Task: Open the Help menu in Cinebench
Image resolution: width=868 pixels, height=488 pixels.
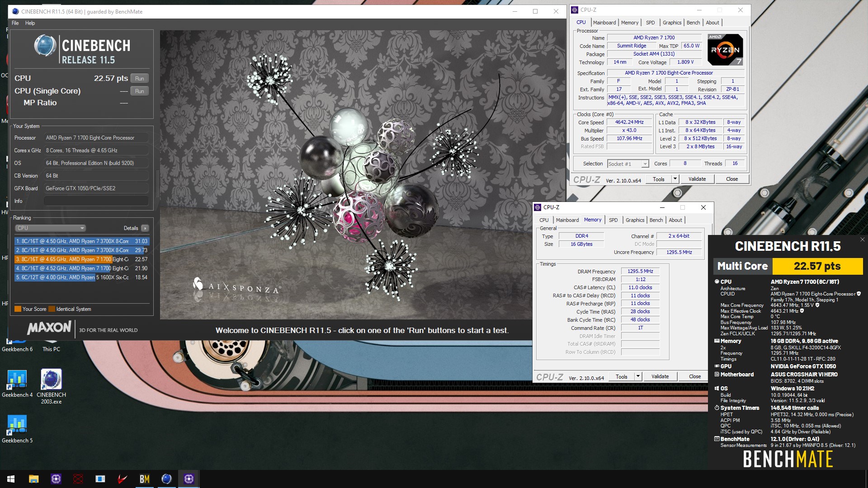Action: tap(30, 23)
